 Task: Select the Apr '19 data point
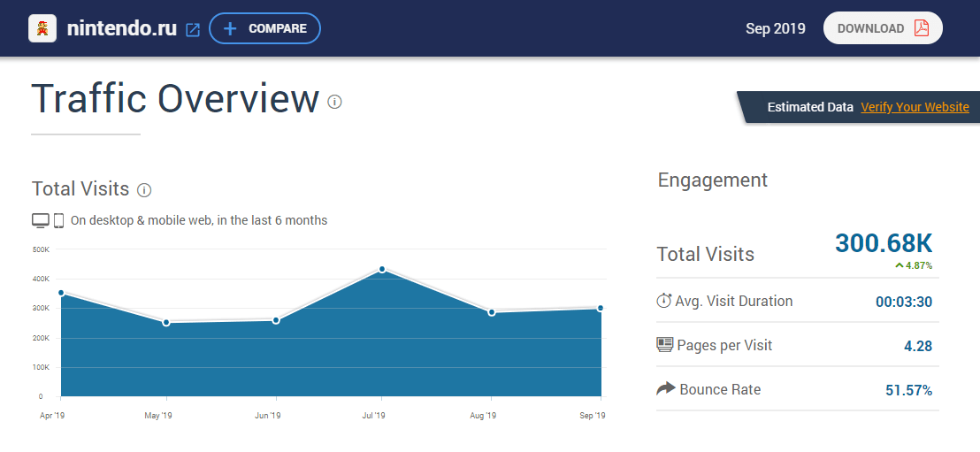pos(61,293)
